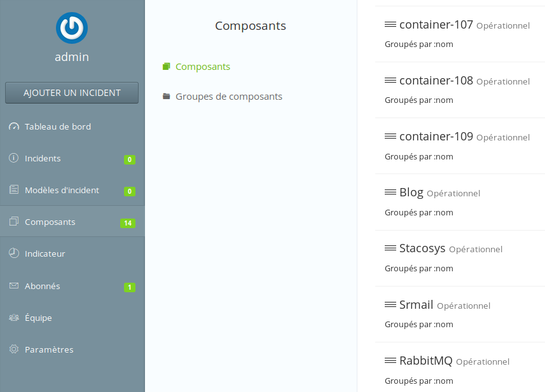The width and height of the screenshot is (545, 392).
Task: Click the drag handle beside RabbitMQ
Action: click(390, 361)
